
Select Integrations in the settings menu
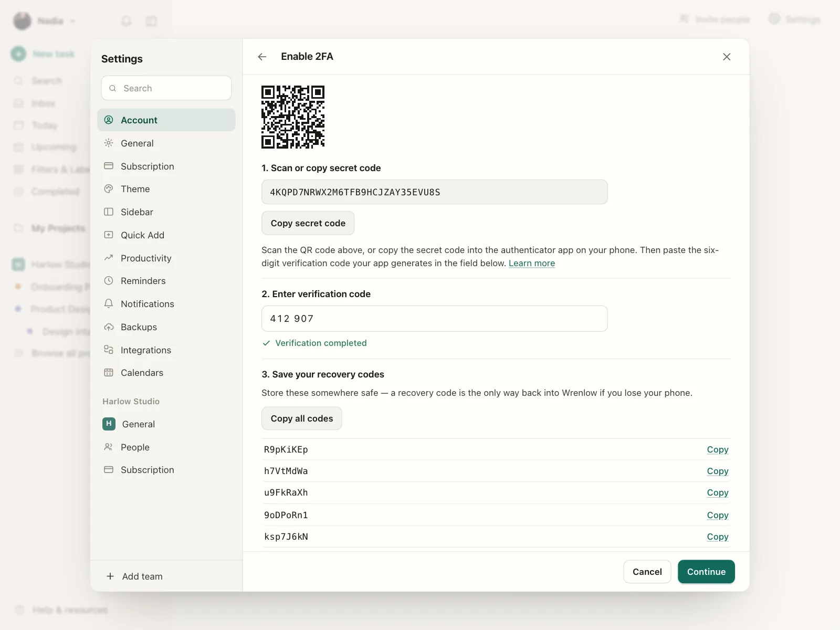click(166, 350)
